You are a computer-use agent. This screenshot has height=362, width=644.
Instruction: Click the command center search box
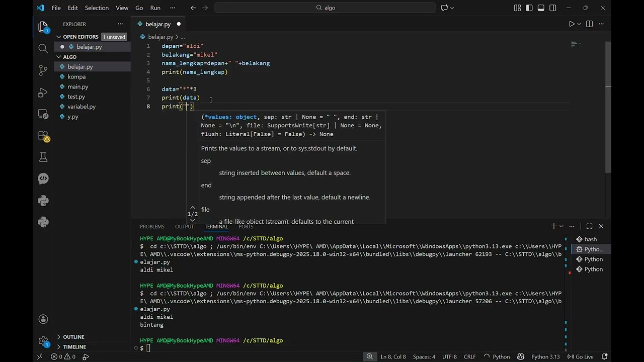pos(325,8)
